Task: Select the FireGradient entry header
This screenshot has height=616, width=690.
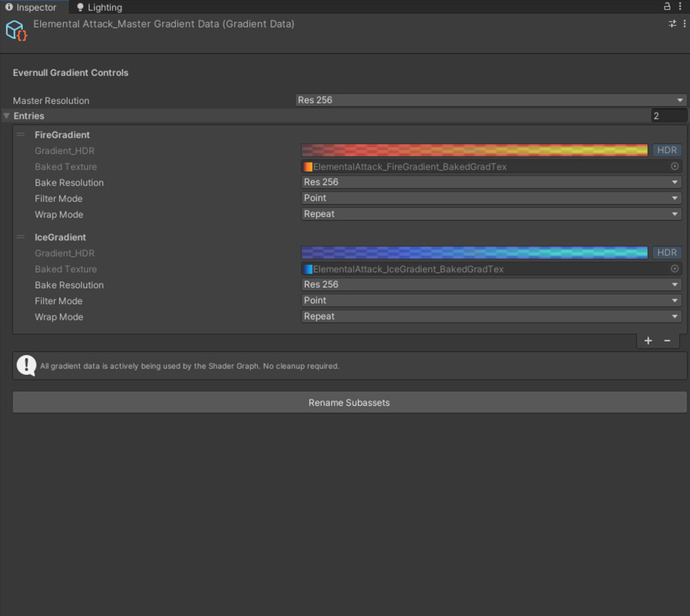Action: click(62, 135)
